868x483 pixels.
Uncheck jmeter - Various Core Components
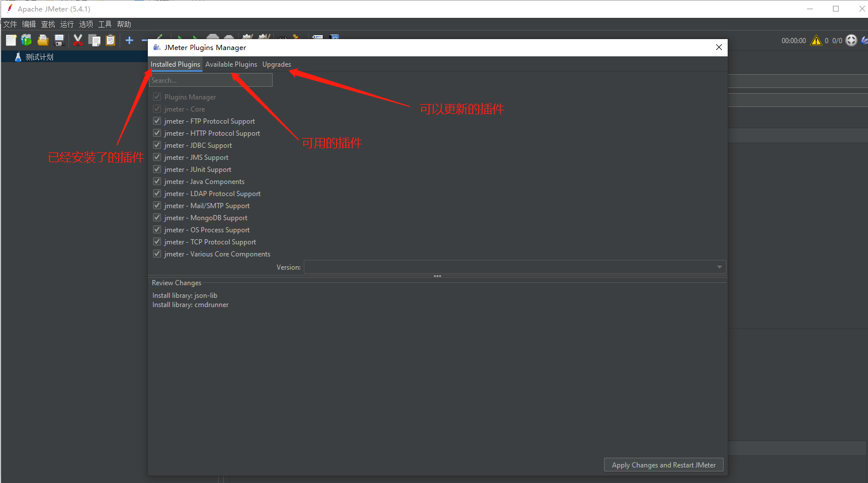click(157, 254)
